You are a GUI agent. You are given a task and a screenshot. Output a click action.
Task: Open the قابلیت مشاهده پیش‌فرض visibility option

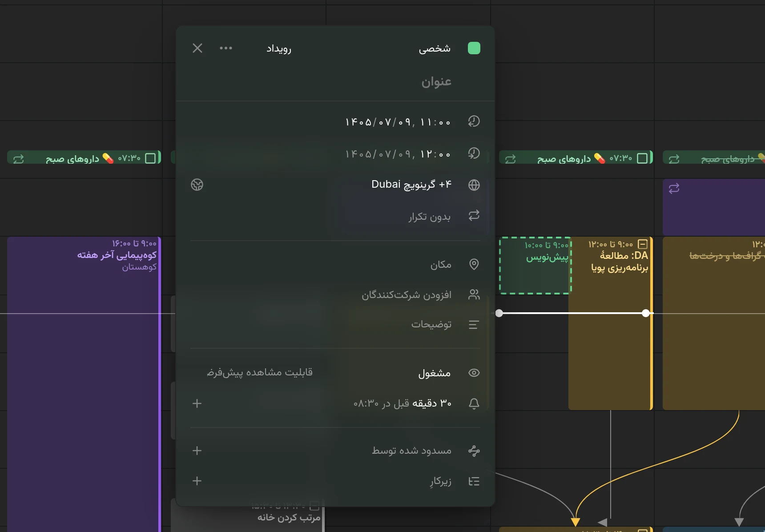[260, 372]
